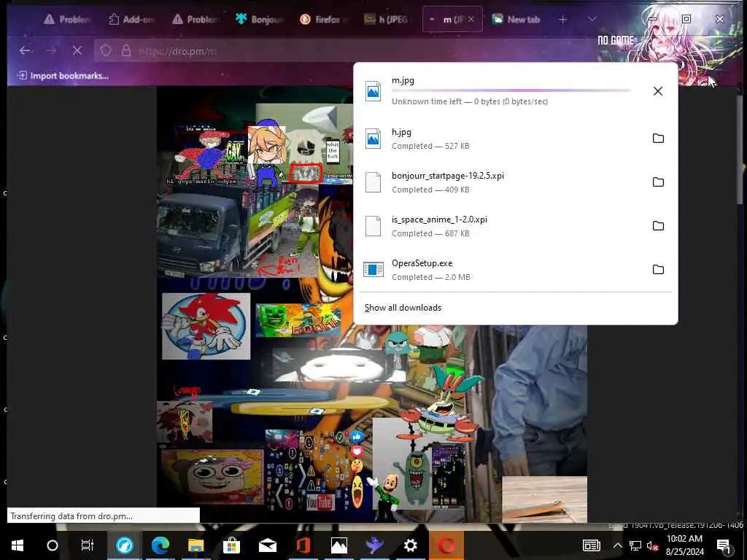Click Show all downloads

click(x=403, y=308)
